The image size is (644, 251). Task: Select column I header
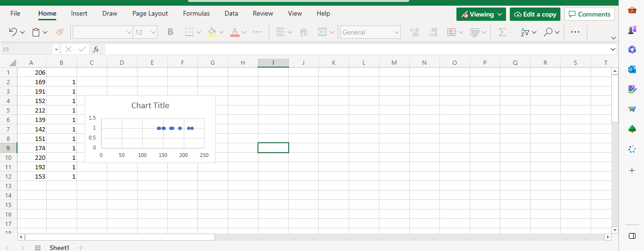273,63
